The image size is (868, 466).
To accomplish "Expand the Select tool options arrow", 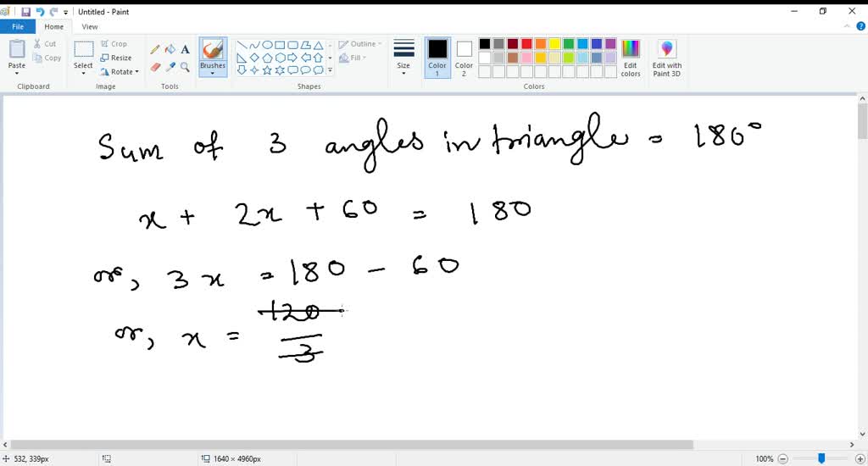I will pyautogui.click(x=83, y=73).
